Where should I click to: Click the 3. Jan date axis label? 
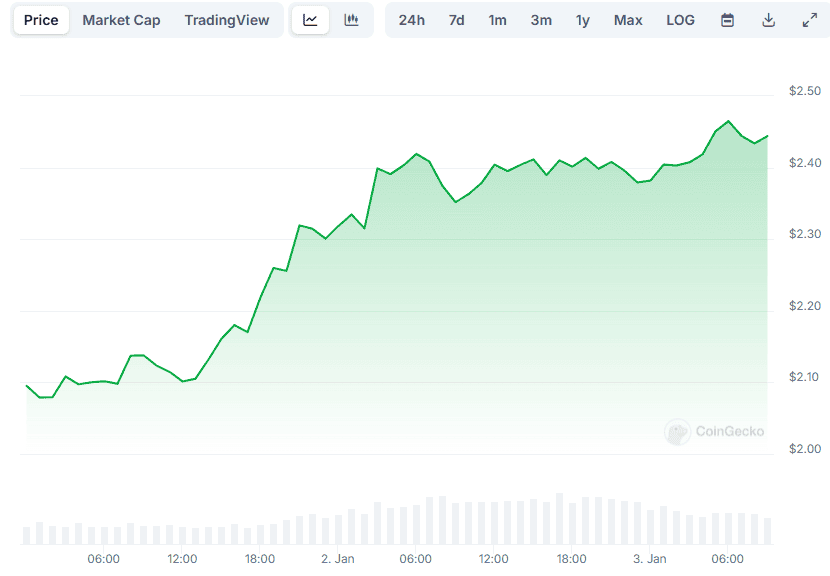point(650,559)
